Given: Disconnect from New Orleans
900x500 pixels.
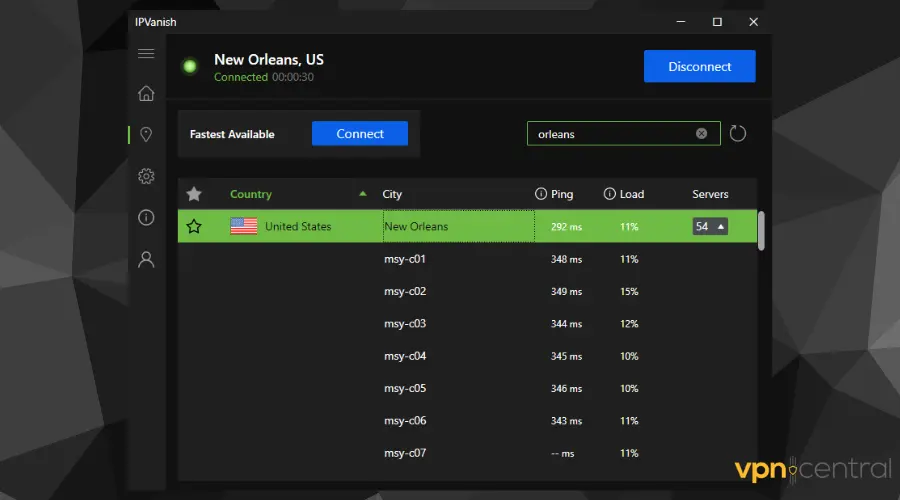Looking at the screenshot, I should [700, 66].
